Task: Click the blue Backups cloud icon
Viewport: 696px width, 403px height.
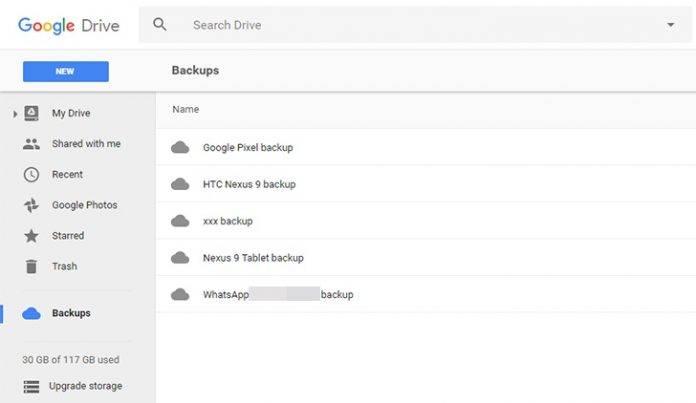Action: (x=31, y=313)
